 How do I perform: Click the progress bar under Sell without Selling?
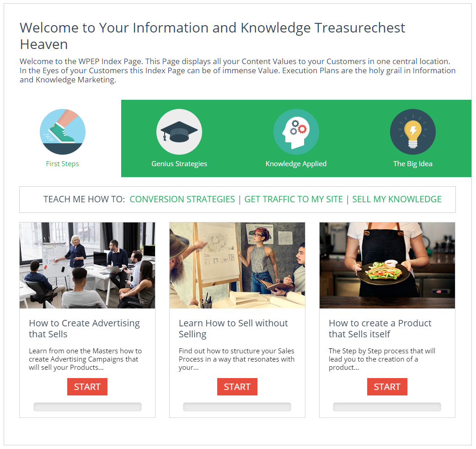[x=237, y=407]
